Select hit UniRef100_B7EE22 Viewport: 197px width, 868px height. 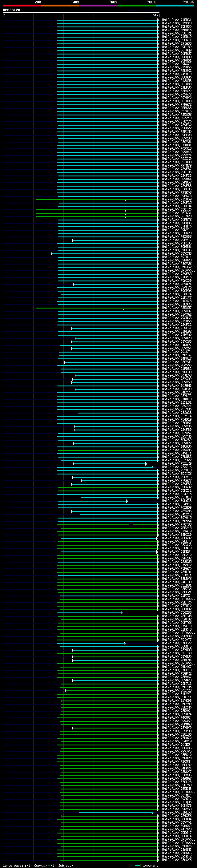177,643
